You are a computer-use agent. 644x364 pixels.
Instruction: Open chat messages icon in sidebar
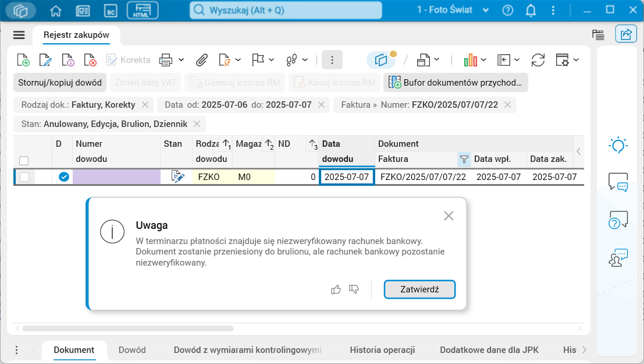click(618, 182)
